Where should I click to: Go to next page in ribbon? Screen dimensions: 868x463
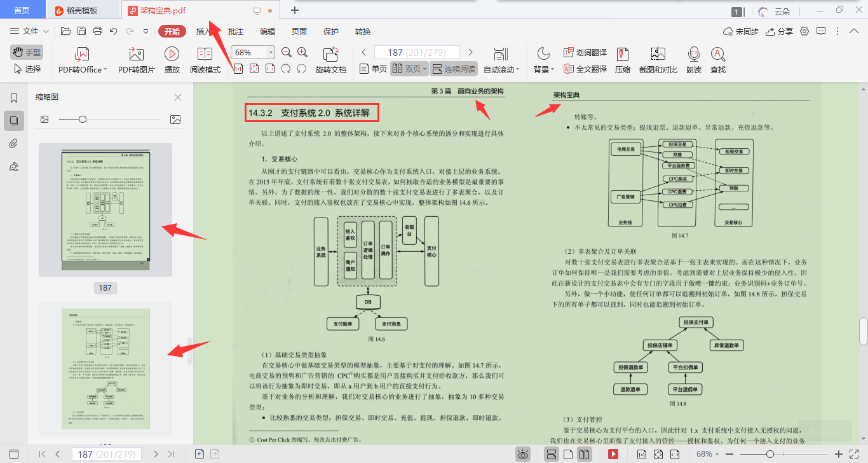click(x=470, y=52)
